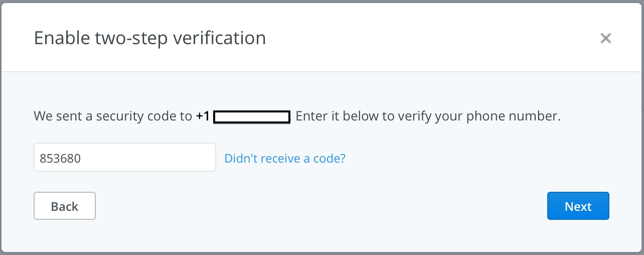Click the redacted phone number box
This screenshot has width=644, height=255.
pyautogui.click(x=252, y=117)
